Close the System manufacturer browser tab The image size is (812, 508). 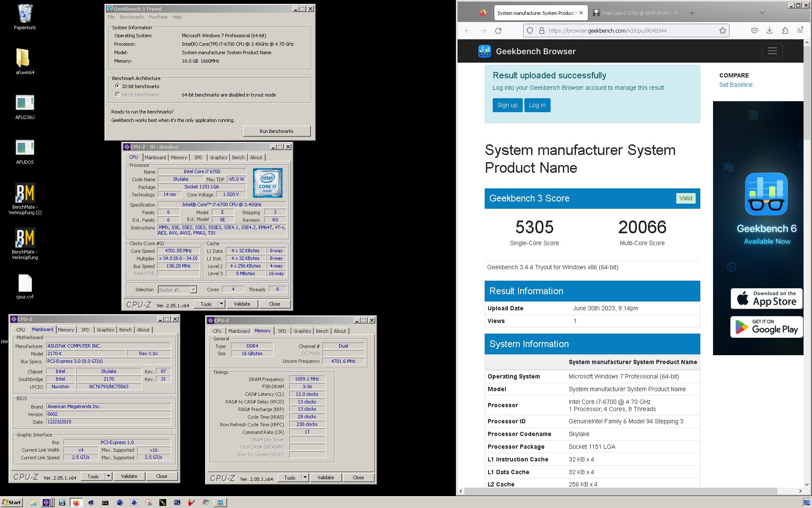[x=581, y=13]
